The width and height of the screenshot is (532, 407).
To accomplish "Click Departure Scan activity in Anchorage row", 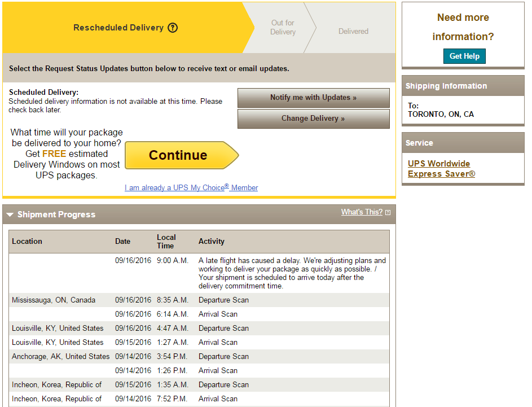I will pyautogui.click(x=223, y=356).
